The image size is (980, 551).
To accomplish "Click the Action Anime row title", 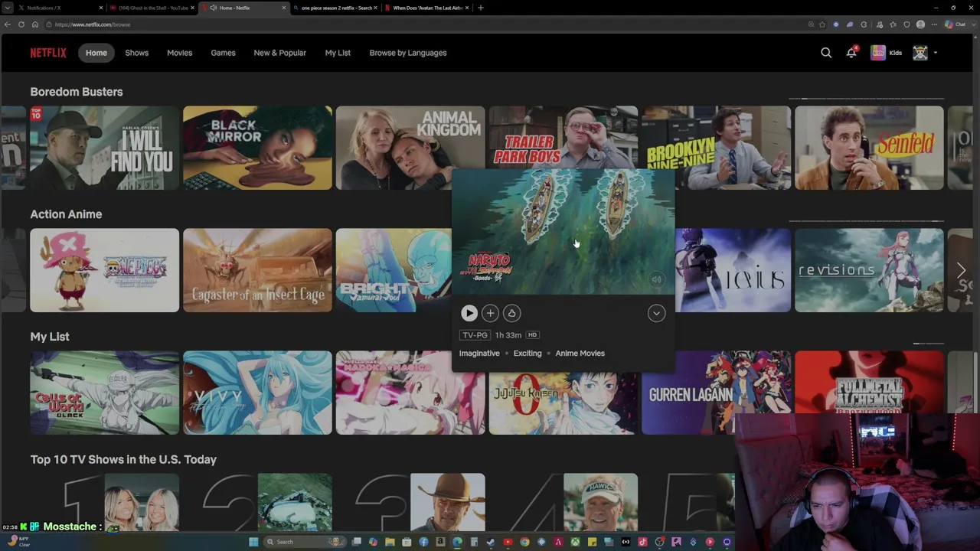I will point(66,214).
